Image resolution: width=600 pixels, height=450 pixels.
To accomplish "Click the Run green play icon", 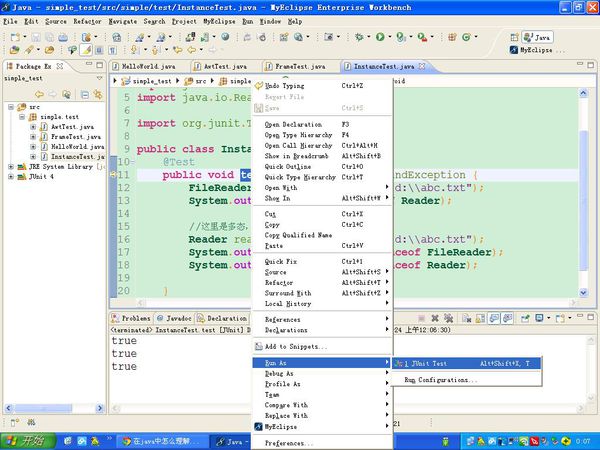I will coord(380,37).
